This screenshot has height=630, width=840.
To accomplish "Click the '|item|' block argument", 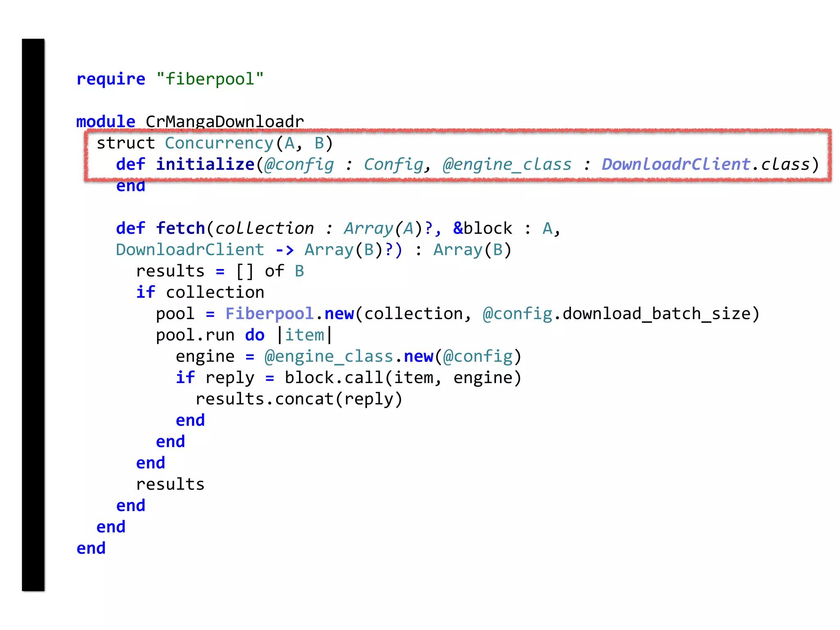I will (305, 335).
